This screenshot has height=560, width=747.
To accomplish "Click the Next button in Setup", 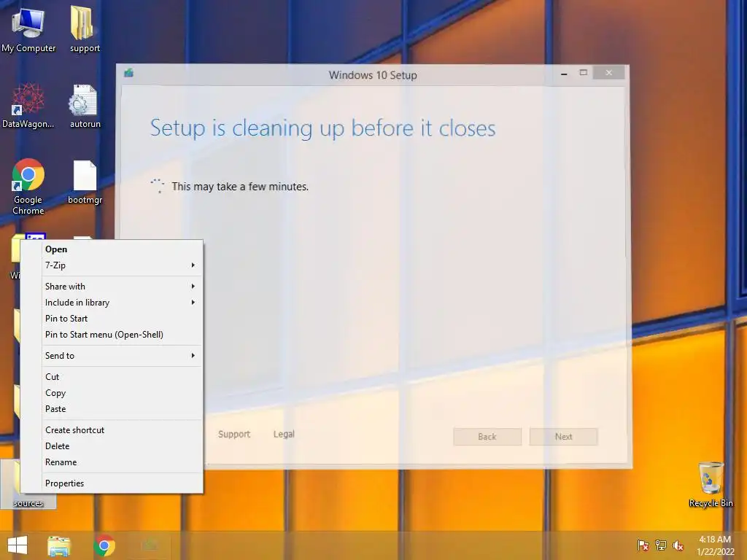I will point(564,437).
